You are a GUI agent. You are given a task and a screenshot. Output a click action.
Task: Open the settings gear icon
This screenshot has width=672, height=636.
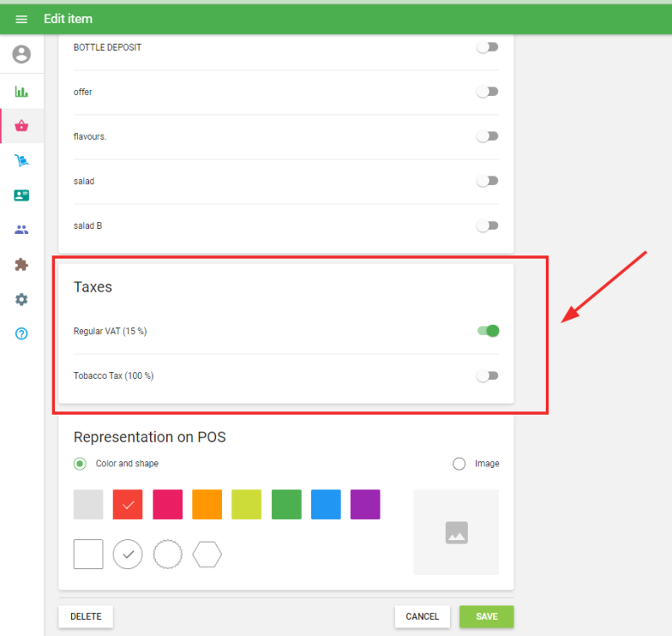coord(21,299)
